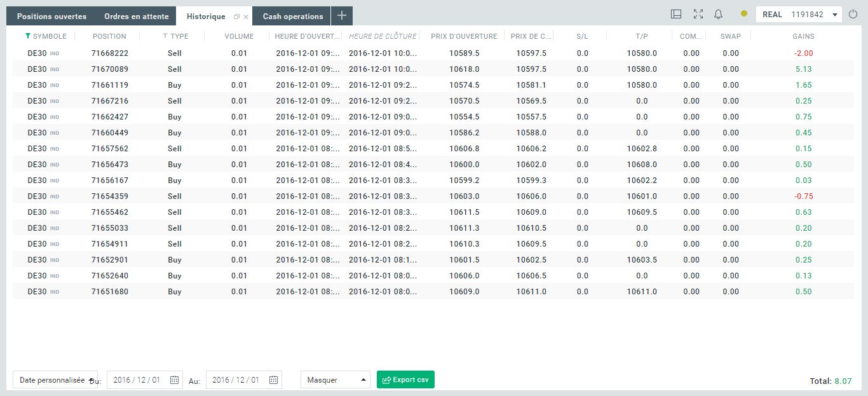Click the 1.65 gain value
This screenshot has width=868, height=396.
pos(803,85)
